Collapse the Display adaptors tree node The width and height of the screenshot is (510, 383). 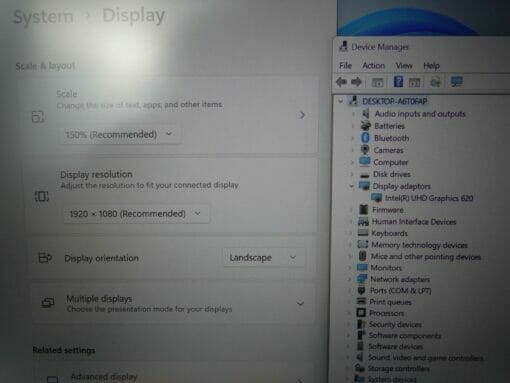click(351, 186)
